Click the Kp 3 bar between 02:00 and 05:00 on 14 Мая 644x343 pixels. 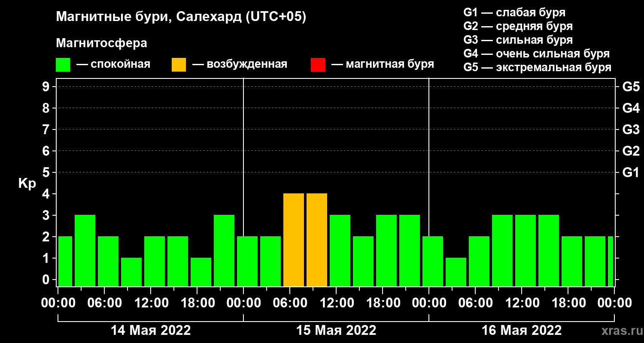85,250
